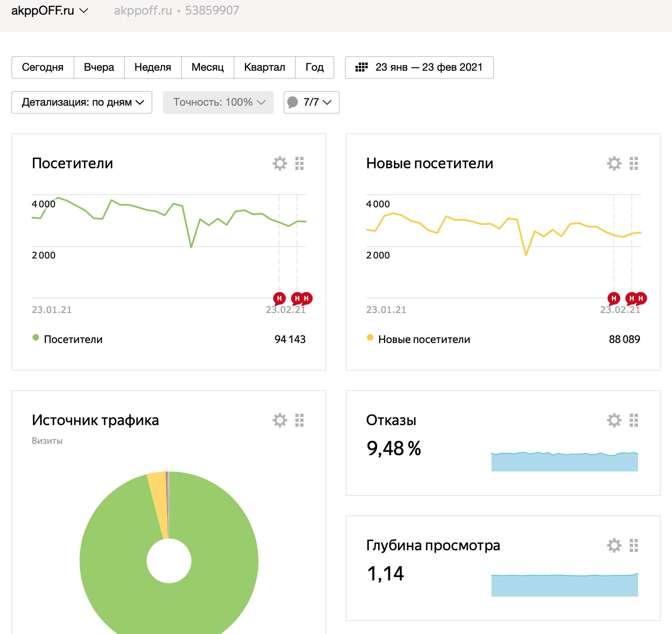The width and height of the screenshot is (672, 634).
Task: Open Детализация: по дням dropdown
Action: (x=82, y=102)
